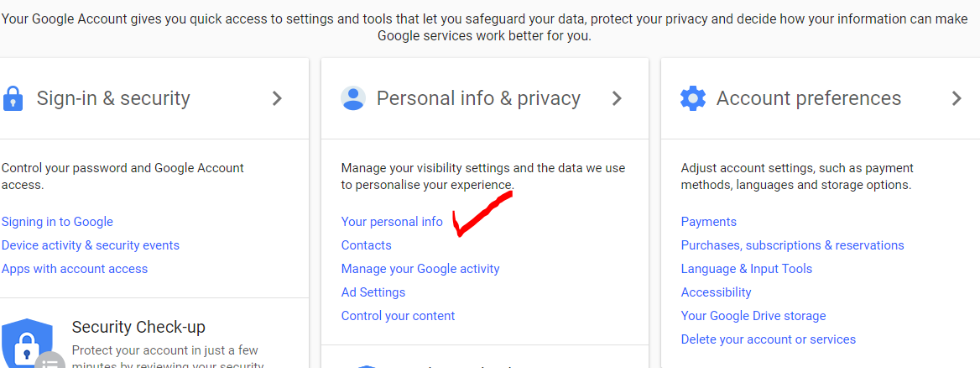980x368 pixels.
Task: Open Language & Input Tools link
Action: coord(747,269)
